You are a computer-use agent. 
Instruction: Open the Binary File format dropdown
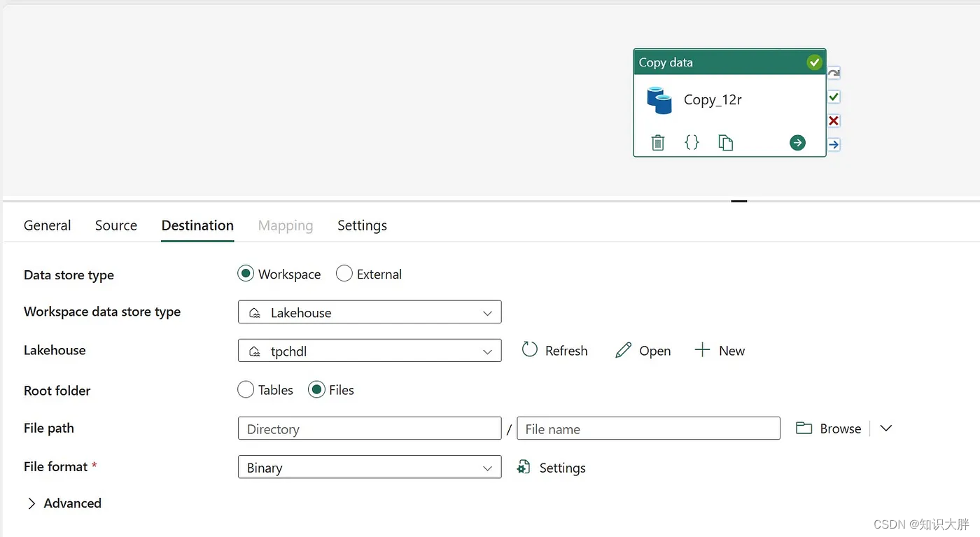(370, 467)
